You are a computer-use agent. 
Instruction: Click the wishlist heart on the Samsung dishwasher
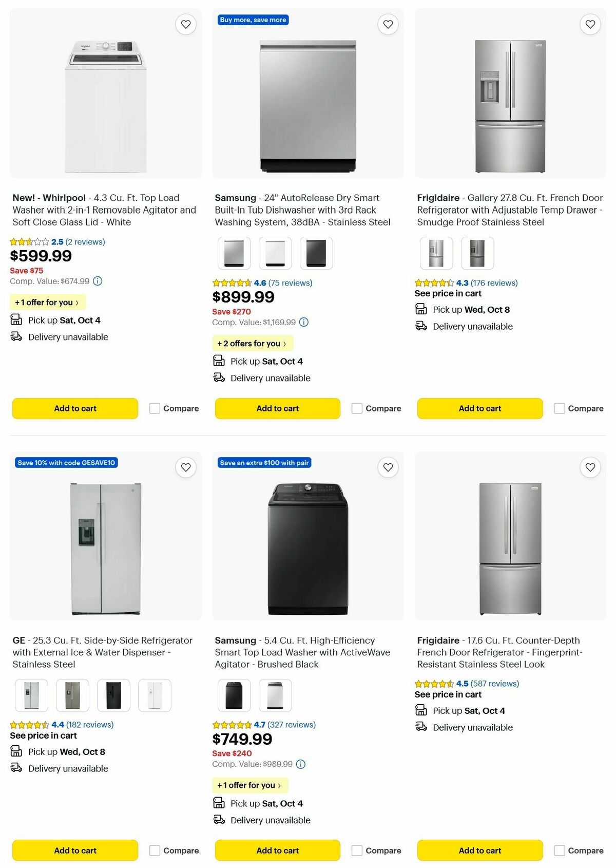[388, 24]
